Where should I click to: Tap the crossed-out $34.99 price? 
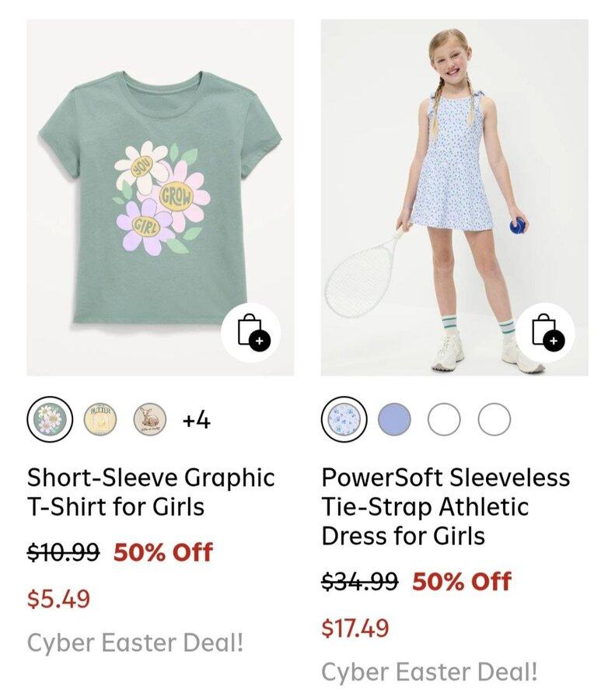click(x=359, y=581)
